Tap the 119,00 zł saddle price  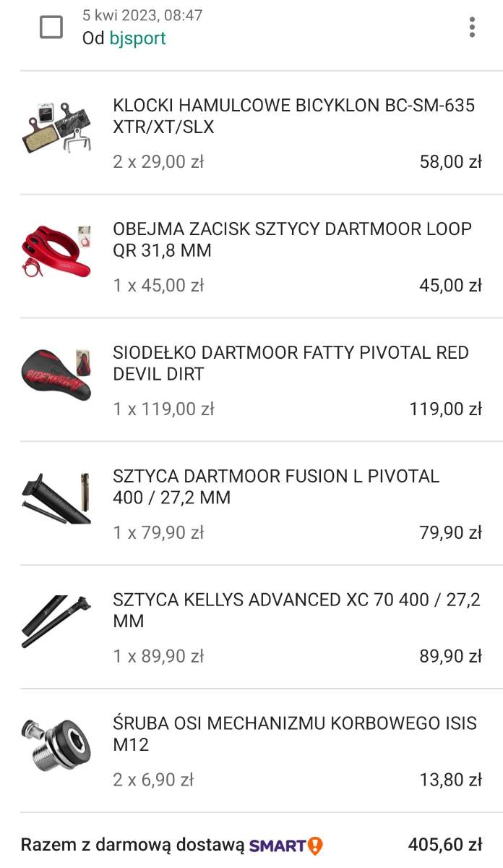click(x=445, y=409)
